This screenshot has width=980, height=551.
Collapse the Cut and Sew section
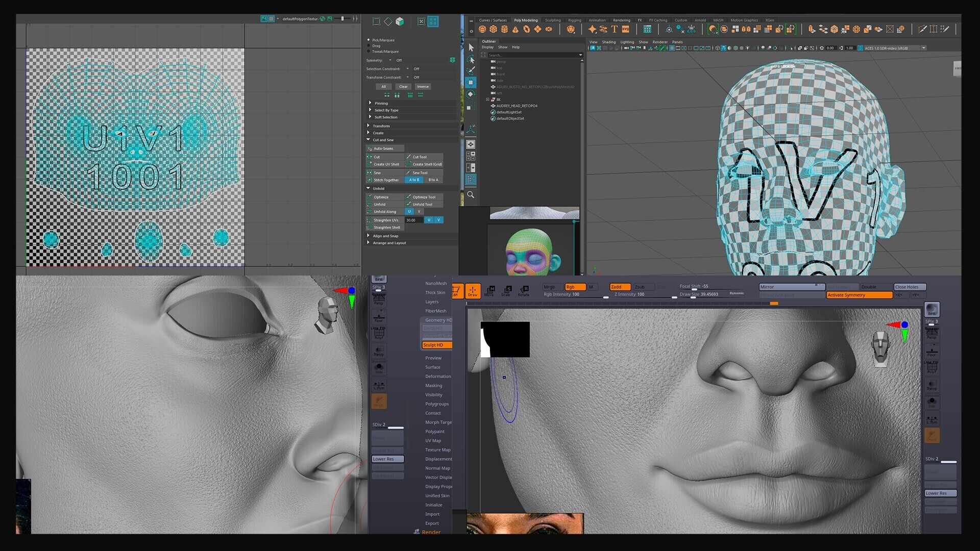(x=368, y=140)
